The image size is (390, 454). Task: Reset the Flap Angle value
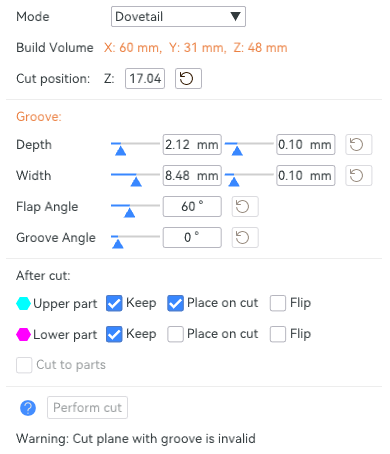coord(245,207)
